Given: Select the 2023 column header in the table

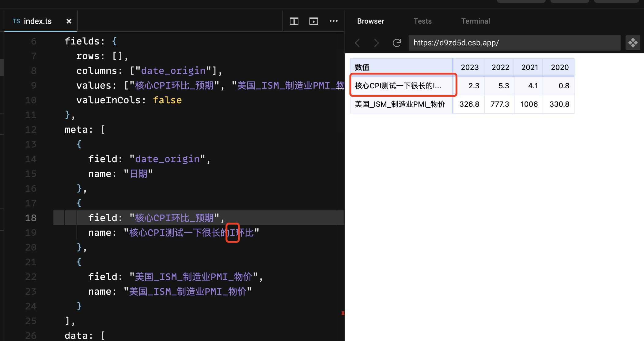Looking at the screenshot, I should tap(469, 67).
